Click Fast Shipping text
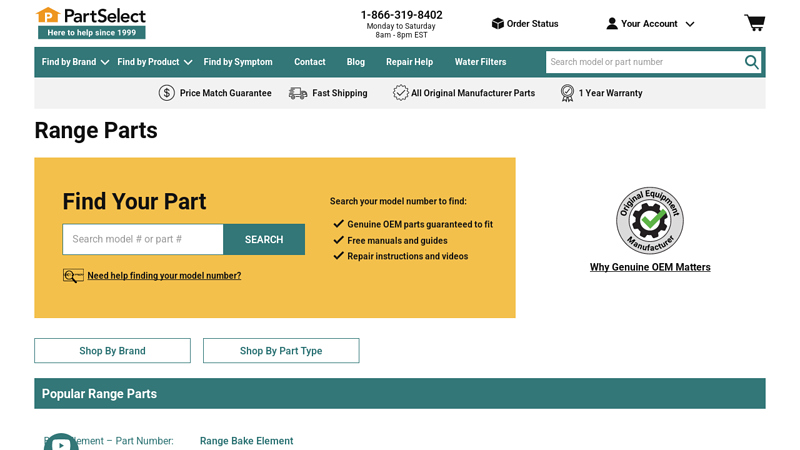 coord(340,93)
